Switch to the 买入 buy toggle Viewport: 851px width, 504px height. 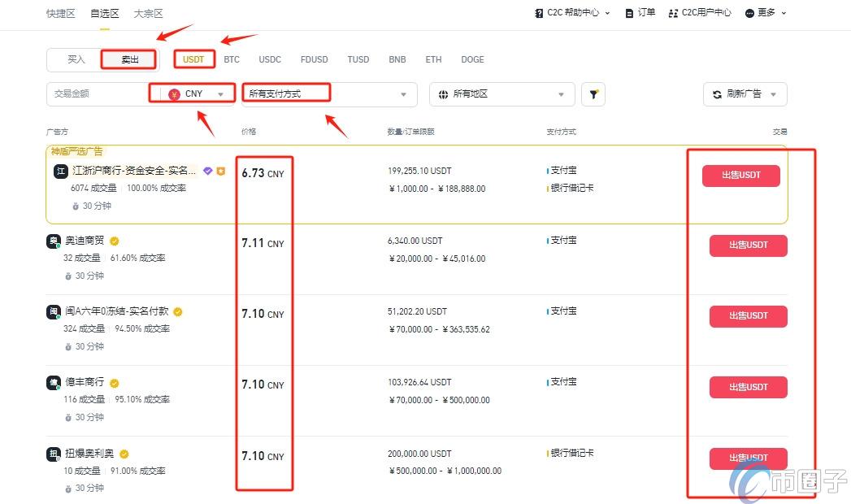point(76,59)
